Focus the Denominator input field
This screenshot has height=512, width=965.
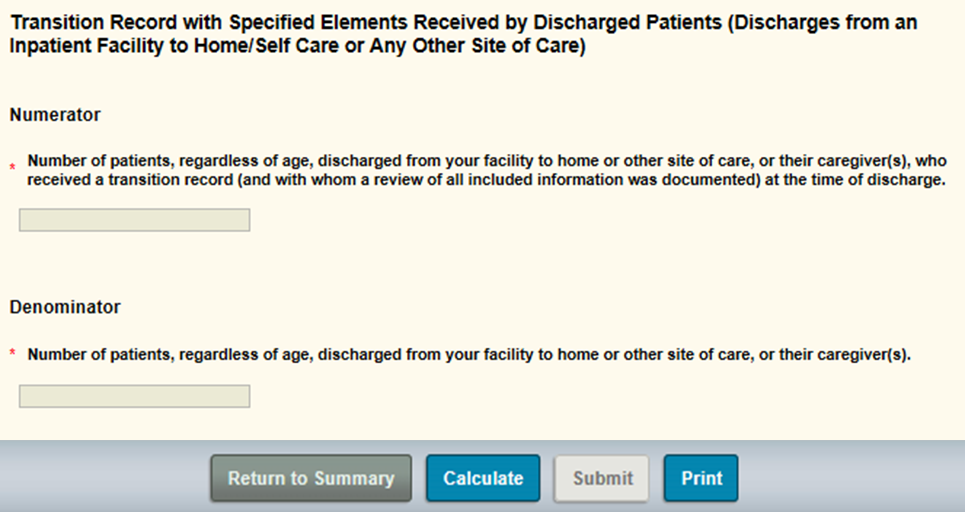[134, 397]
